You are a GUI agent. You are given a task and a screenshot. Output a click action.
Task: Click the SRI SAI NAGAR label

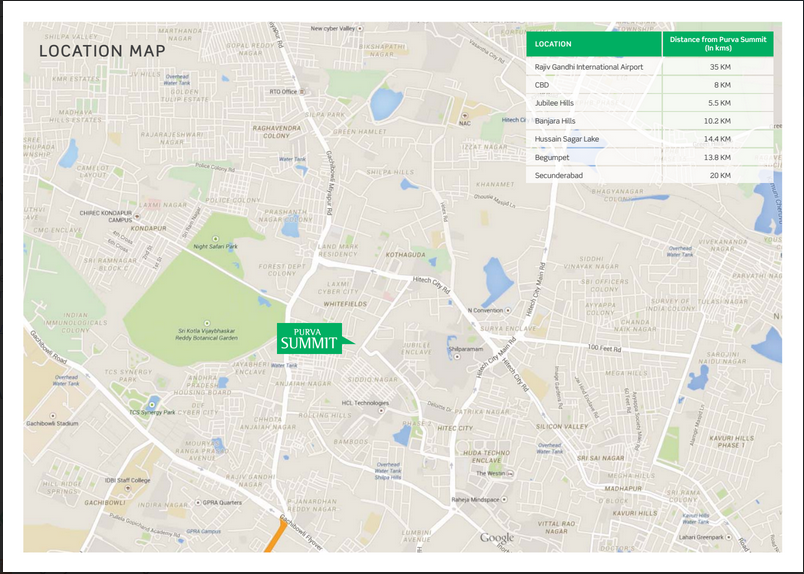600,458
